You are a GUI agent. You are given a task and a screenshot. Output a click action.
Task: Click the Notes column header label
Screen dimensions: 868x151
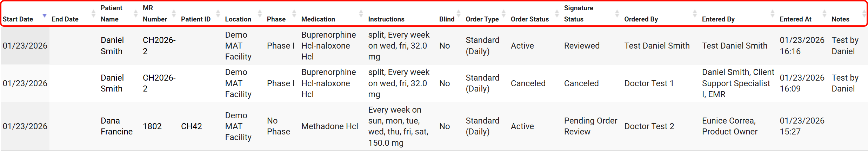click(840, 19)
